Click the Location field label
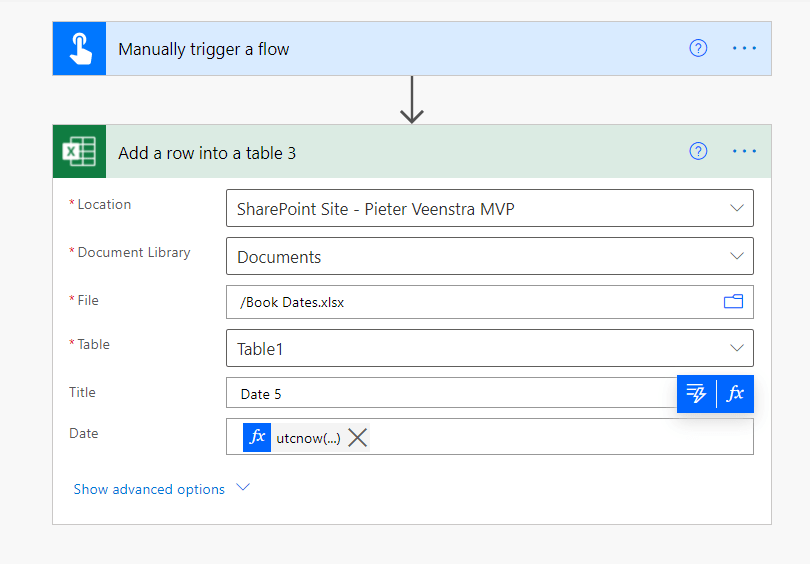This screenshot has height=564, width=810. coord(104,205)
